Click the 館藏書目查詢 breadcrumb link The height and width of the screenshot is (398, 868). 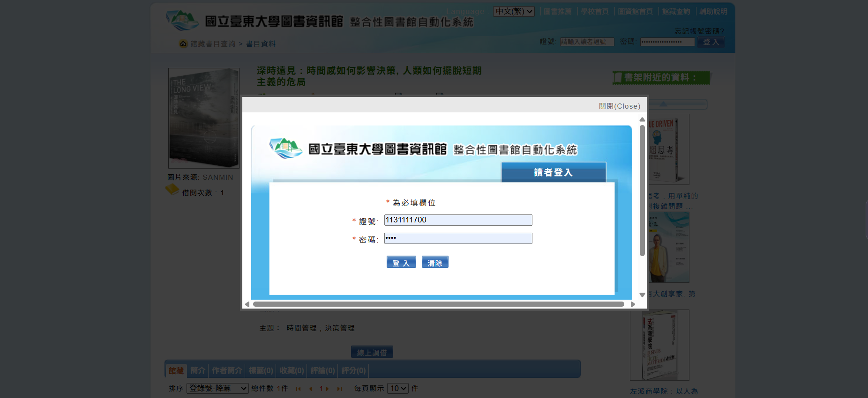point(213,44)
